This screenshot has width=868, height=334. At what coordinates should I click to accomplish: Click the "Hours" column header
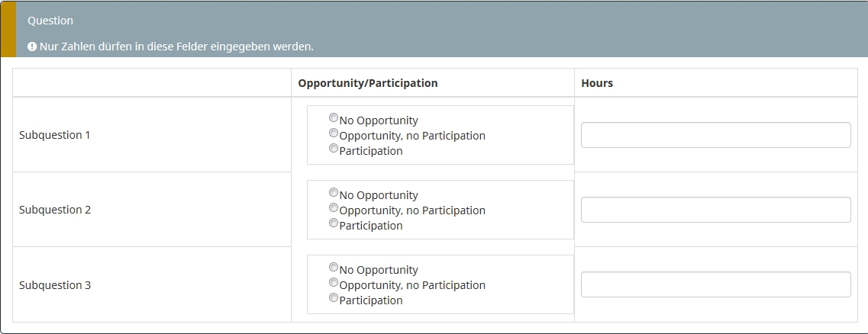click(597, 83)
